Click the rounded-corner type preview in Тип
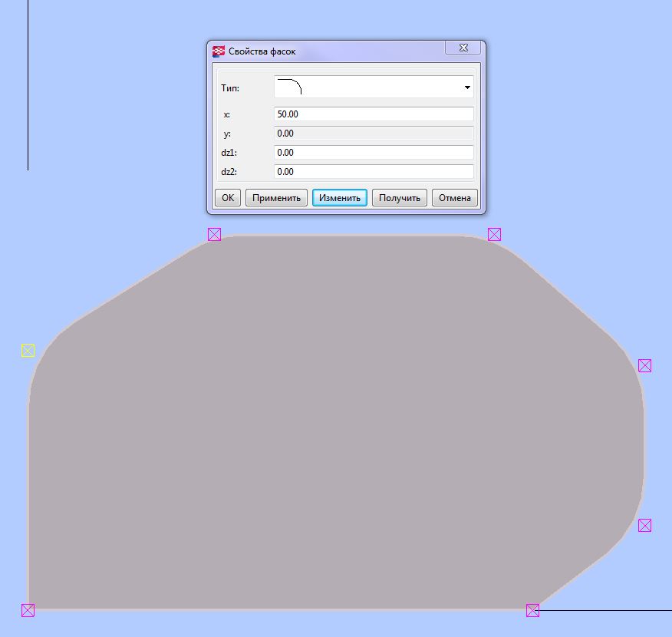Viewport: 672px width, 637px height. tap(290, 86)
